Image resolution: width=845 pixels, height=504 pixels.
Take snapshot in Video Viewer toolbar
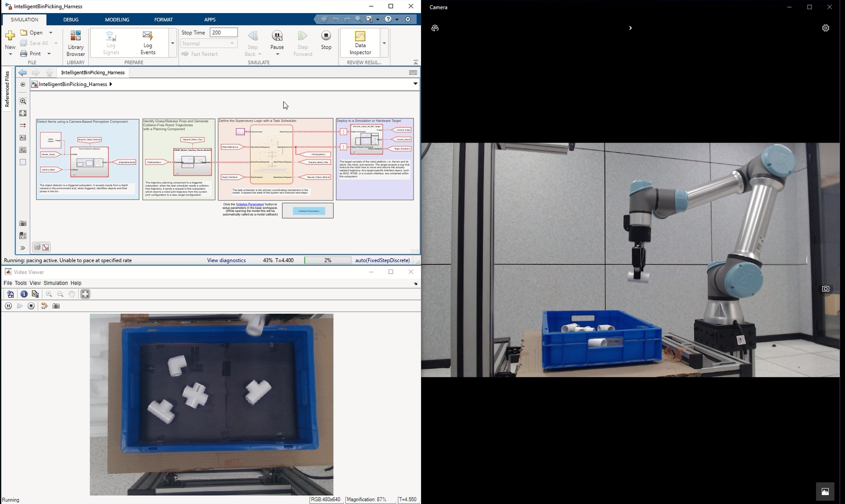point(56,306)
